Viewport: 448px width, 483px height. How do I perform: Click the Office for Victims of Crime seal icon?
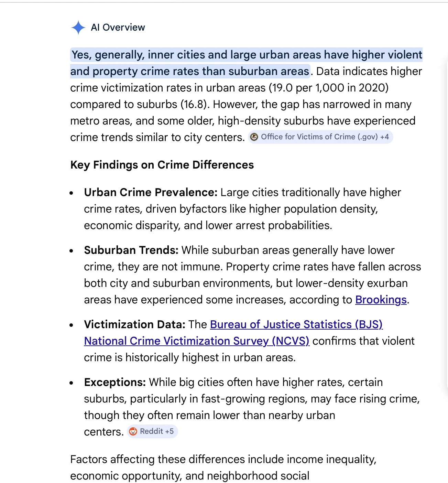click(254, 137)
